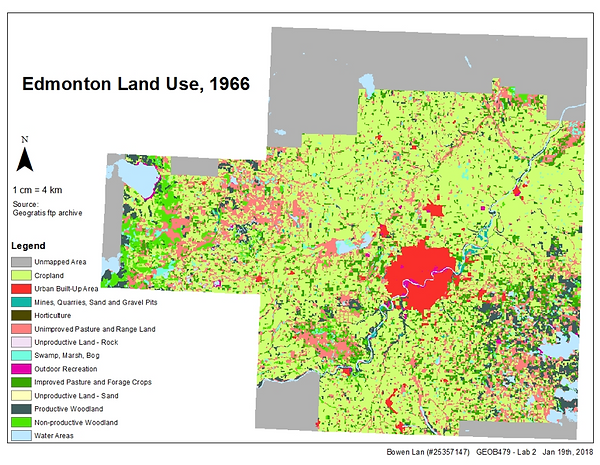Click the Outdoor Recreation legend label
Image resolution: width=600 pixels, height=465 pixels.
point(65,369)
